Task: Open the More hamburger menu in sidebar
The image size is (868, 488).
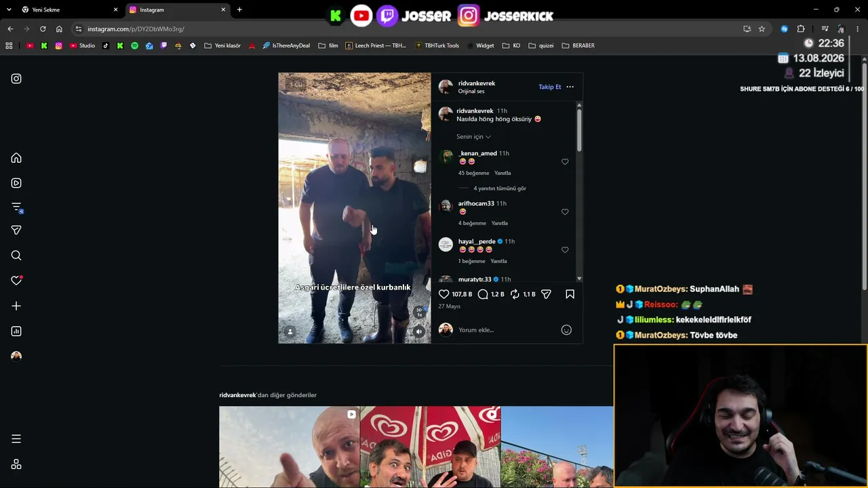Action: [x=16, y=439]
